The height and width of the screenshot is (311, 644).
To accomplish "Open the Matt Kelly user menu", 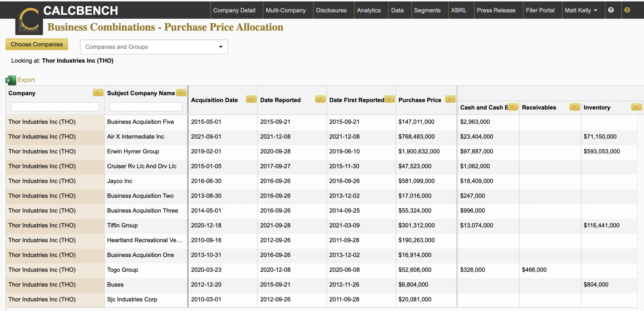I will (580, 10).
